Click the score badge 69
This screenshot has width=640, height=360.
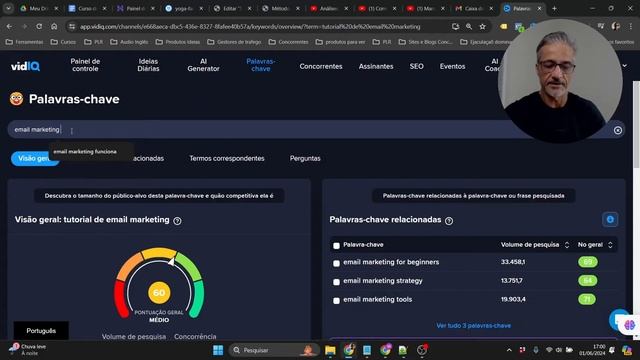(x=588, y=262)
